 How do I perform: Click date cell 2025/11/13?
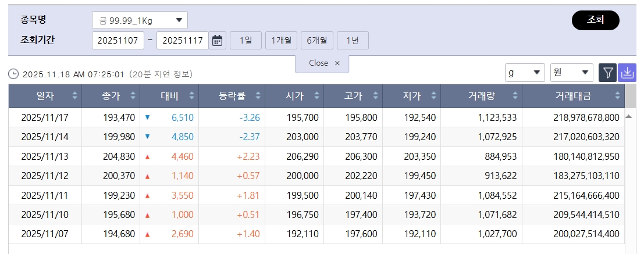(45, 156)
